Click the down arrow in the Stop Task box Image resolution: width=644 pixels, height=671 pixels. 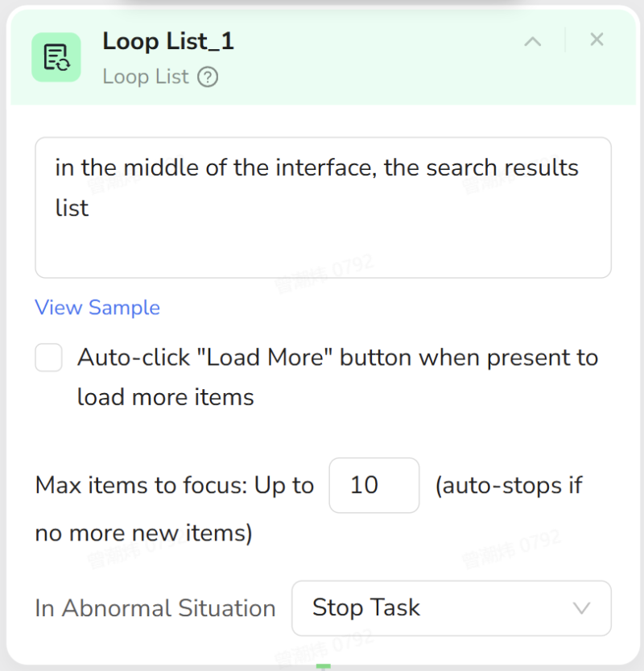pyautogui.click(x=581, y=608)
